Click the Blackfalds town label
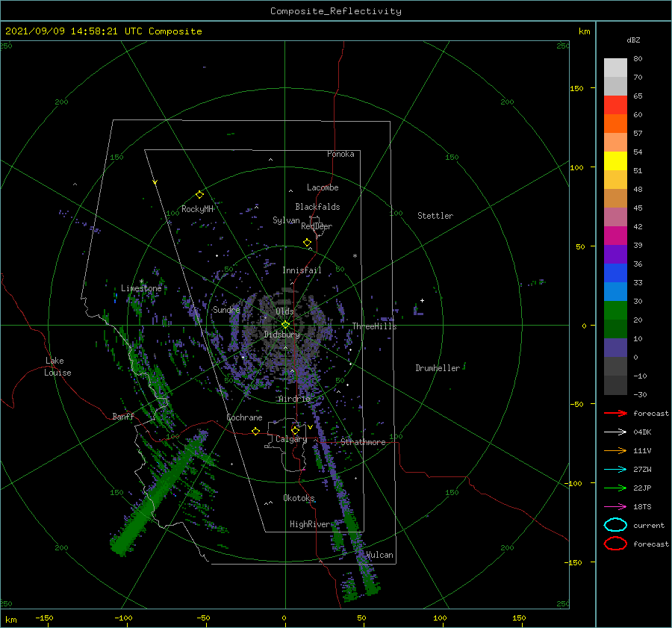Image resolution: width=672 pixels, height=628 pixels. coord(317,207)
